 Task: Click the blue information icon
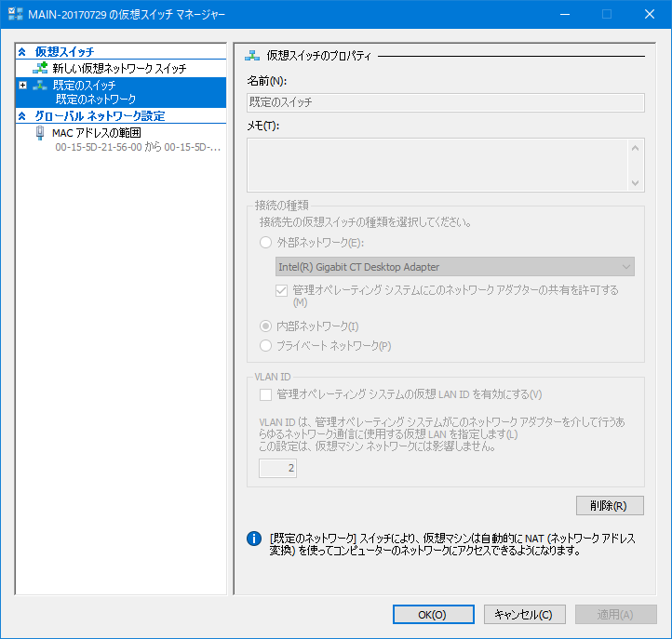point(254,539)
